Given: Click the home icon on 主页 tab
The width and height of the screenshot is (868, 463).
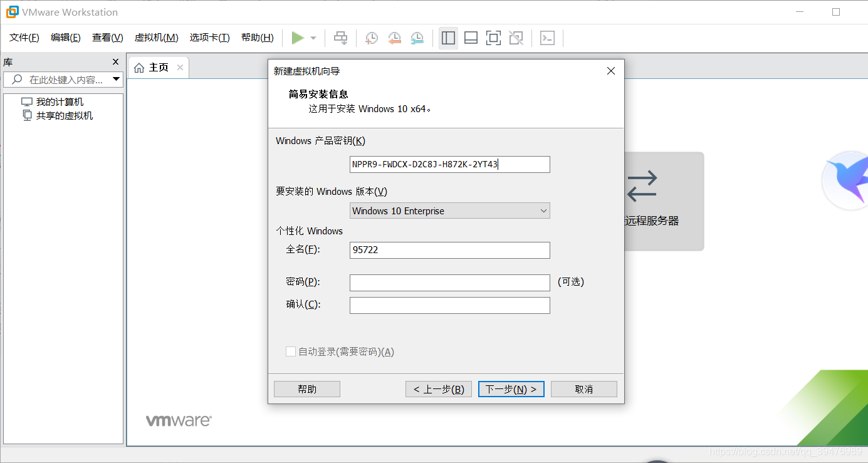Looking at the screenshot, I should 139,68.
